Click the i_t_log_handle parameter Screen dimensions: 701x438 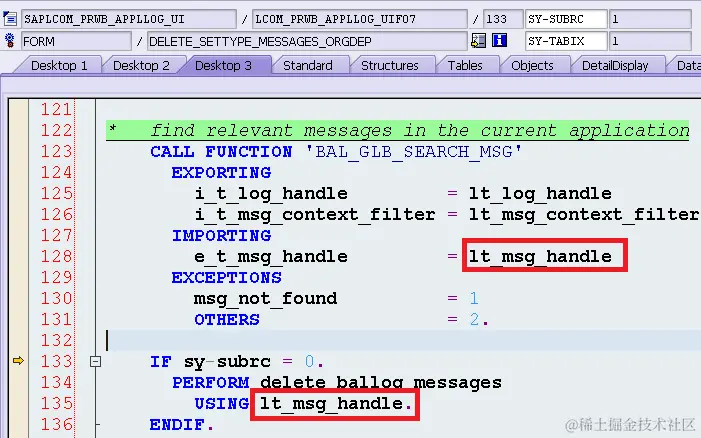pos(271,194)
